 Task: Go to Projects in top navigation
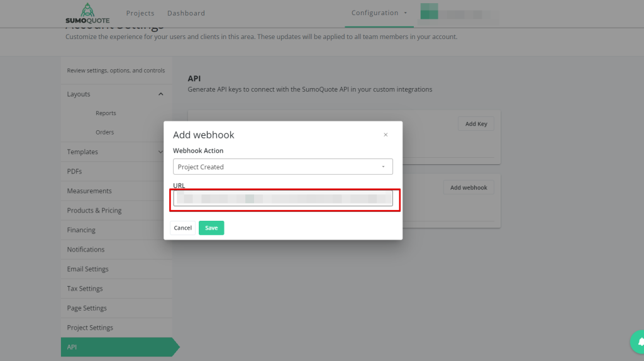(x=140, y=13)
